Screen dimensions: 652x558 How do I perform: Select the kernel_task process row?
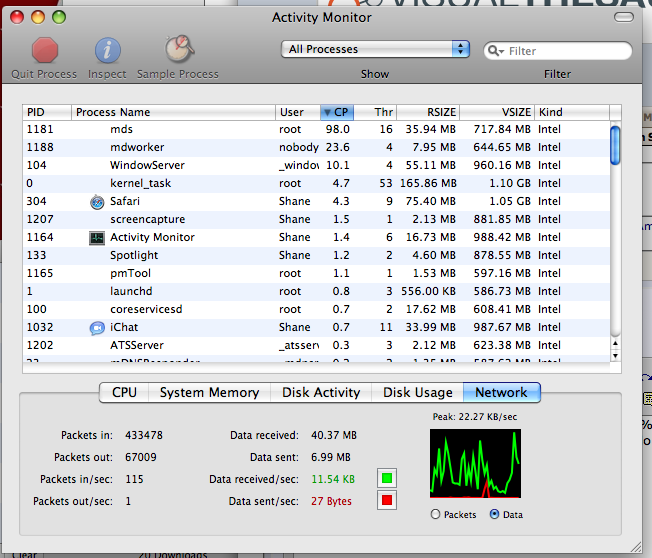click(x=316, y=183)
